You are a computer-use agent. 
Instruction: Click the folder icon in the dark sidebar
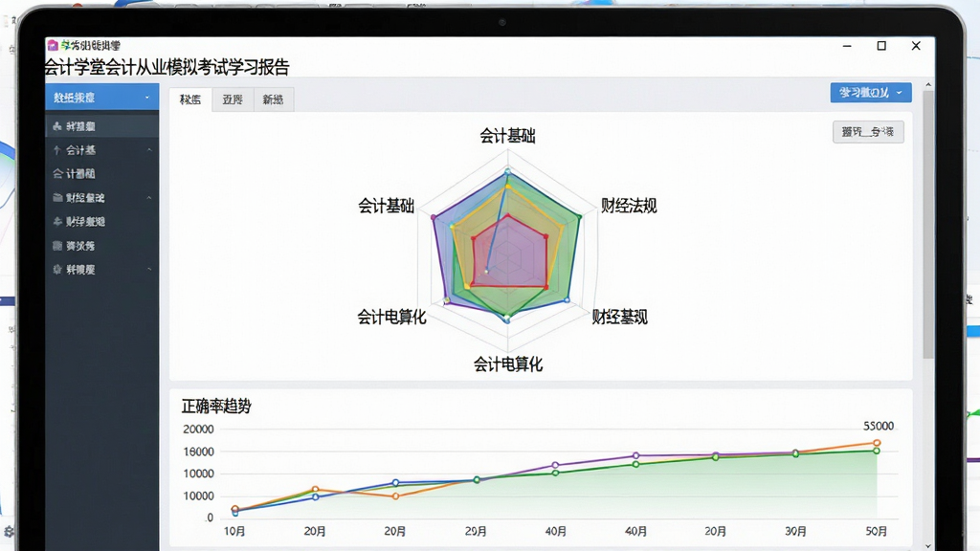[57, 197]
